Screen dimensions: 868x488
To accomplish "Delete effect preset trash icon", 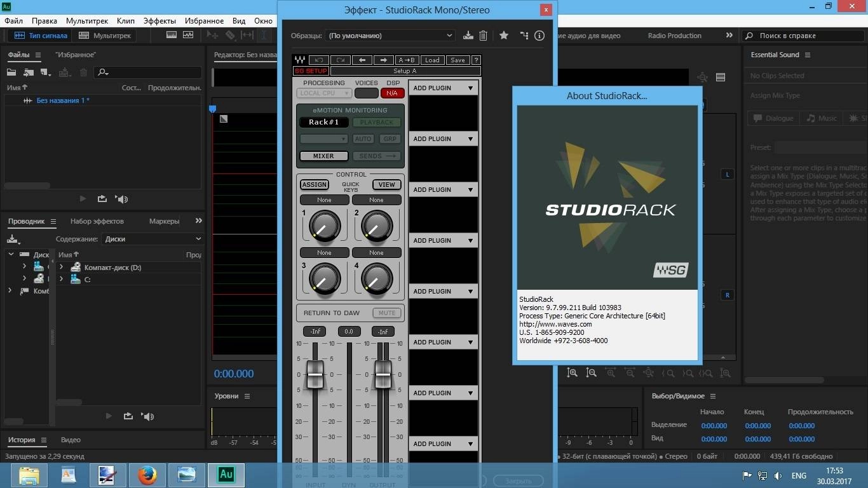I will [x=483, y=36].
